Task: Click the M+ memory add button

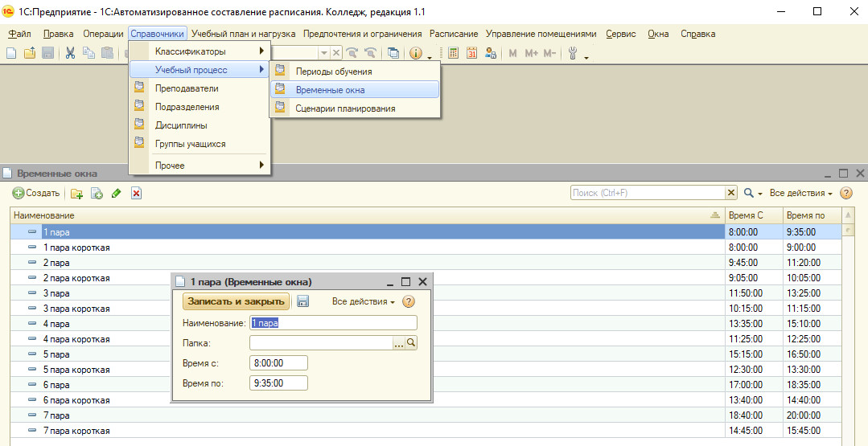Action: pos(532,53)
